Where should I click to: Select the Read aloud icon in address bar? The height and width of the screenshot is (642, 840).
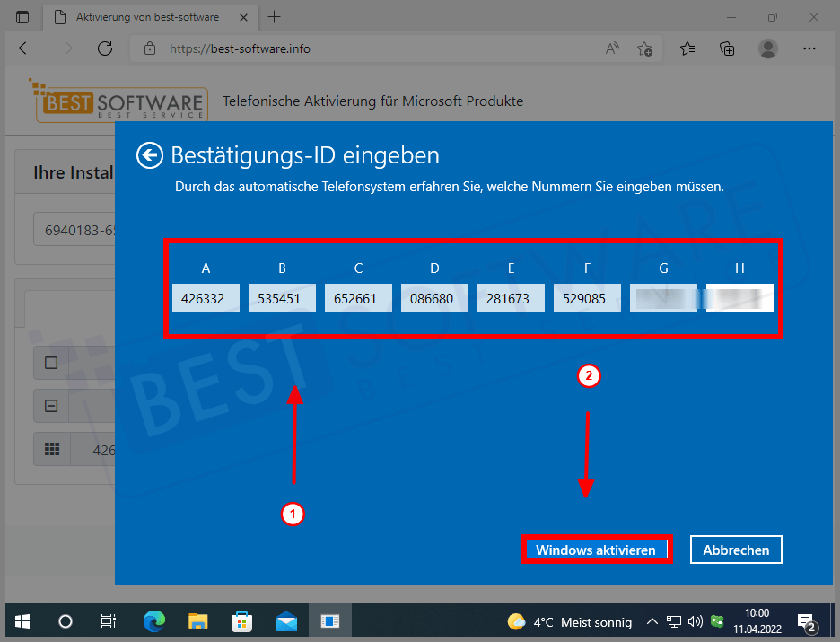click(612, 48)
